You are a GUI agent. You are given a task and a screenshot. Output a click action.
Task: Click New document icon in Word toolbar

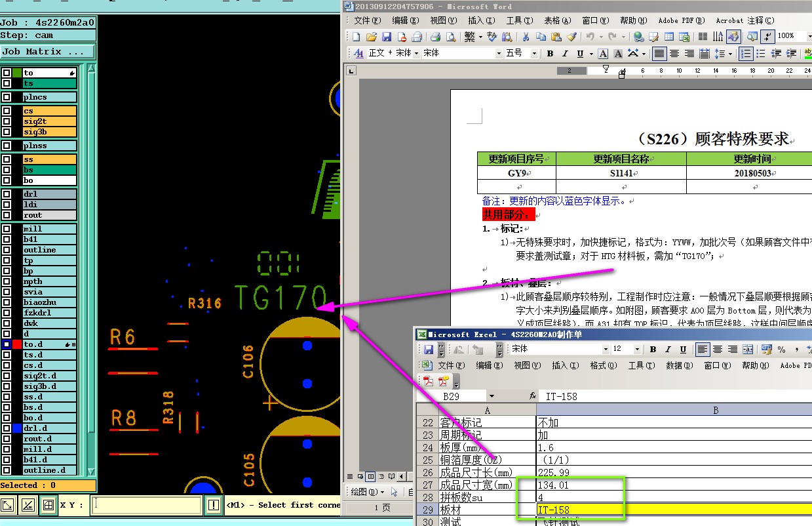[x=356, y=37]
